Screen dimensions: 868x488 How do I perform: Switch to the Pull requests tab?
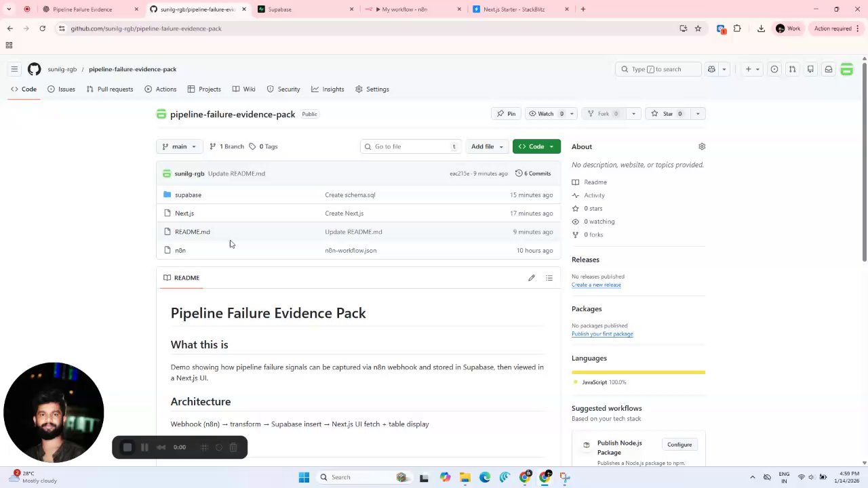click(x=109, y=89)
